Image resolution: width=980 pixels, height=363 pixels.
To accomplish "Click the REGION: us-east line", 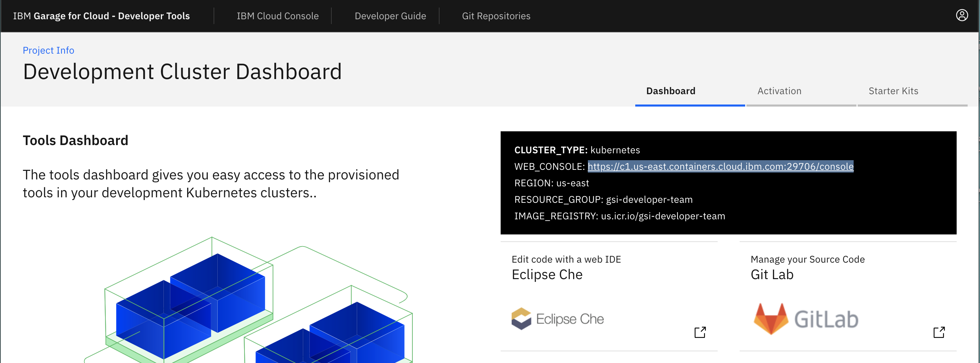I will tap(551, 183).
